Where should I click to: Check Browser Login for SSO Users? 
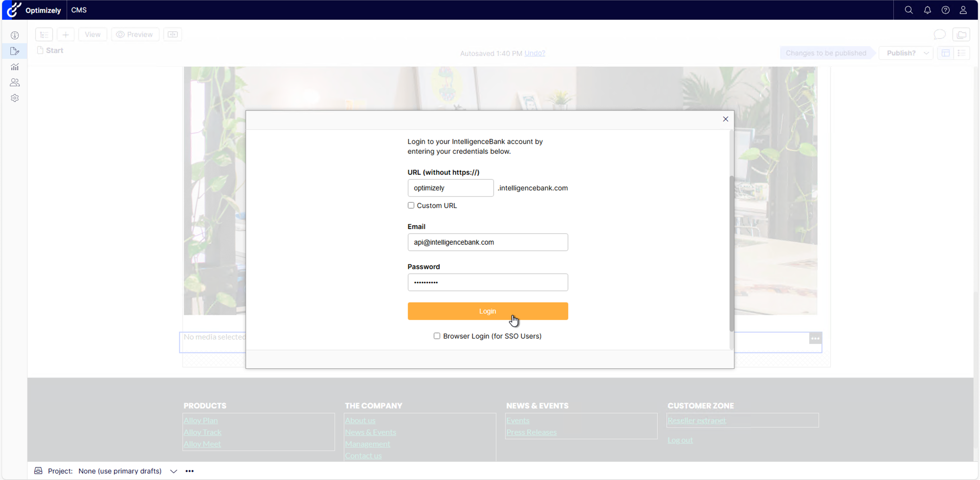[x=437, y=336]
